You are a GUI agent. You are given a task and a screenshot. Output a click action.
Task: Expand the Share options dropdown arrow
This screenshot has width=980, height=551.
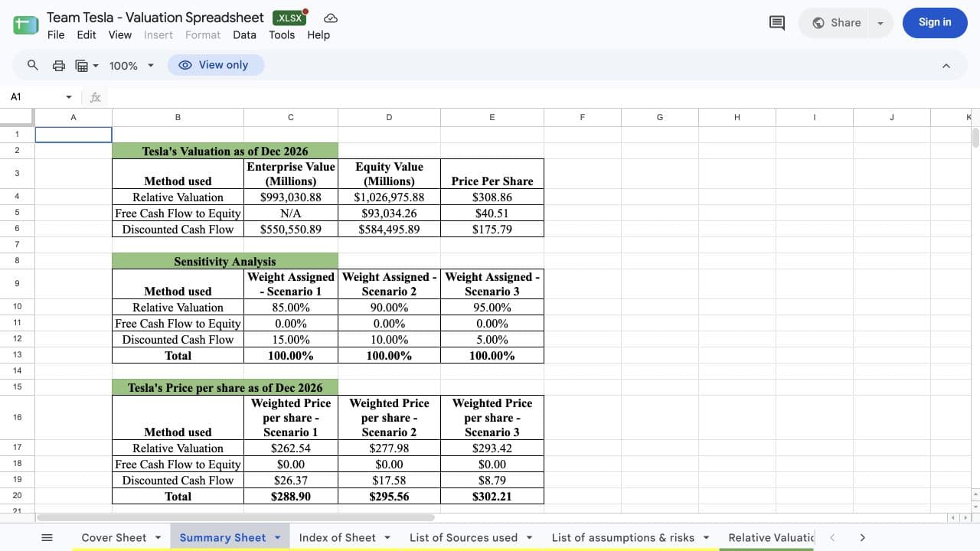880,23
